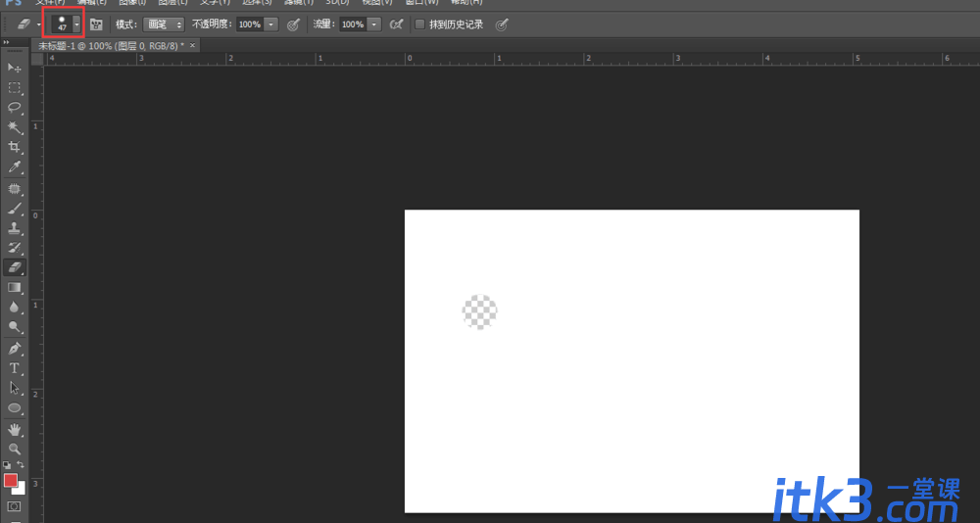
Task: Reset to default foreground/background colors
Action: point(7,465)
